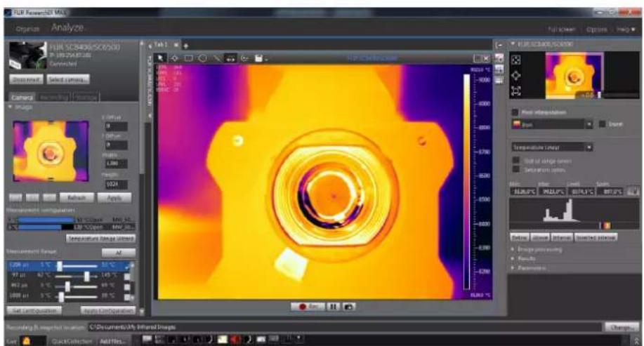Click the Height input field
The image size is (644, 346).
117,185
